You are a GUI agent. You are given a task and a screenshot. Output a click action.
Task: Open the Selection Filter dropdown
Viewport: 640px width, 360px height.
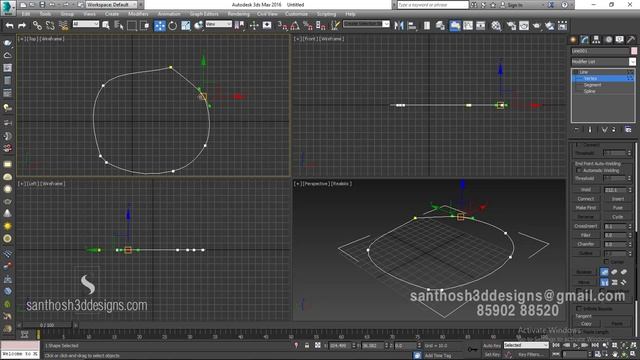click(86, 24)
